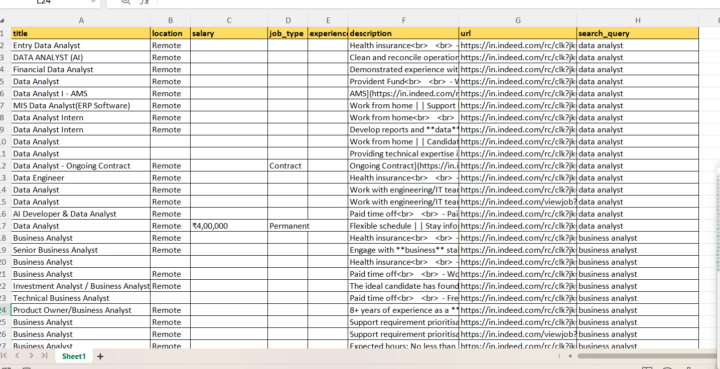Jump to last sheet with navigation arrow

pos(44,356)
